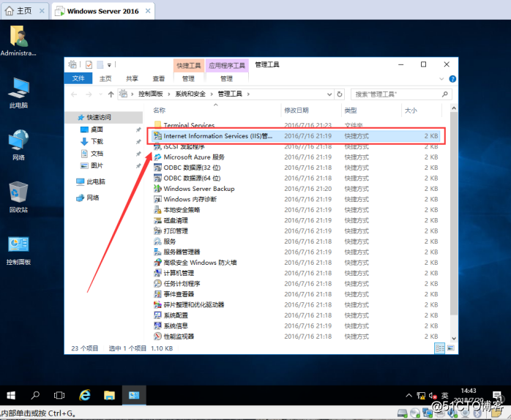
Task: Open the Microsoft Azure 服务 shortcut icon
Action: click(x=157, y=157)
